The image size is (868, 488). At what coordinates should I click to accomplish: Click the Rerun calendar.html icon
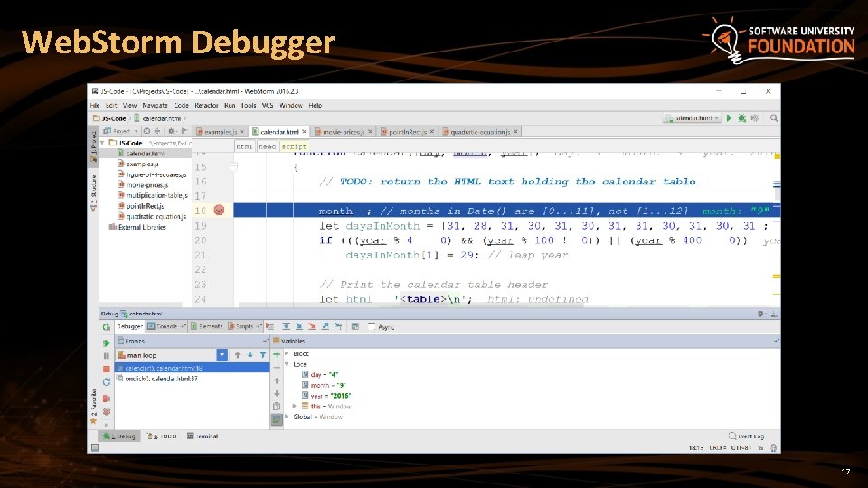tap(107, 327)
